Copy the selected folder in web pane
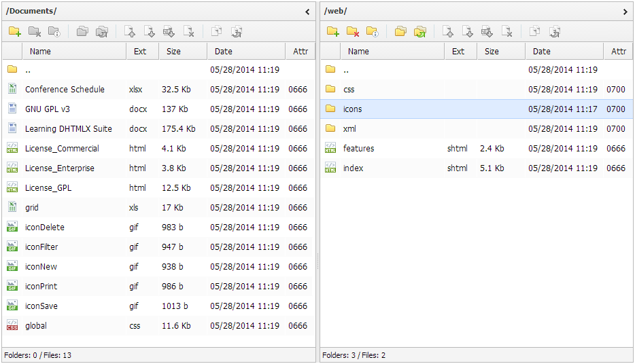635x364 pixels. point(400,31)
